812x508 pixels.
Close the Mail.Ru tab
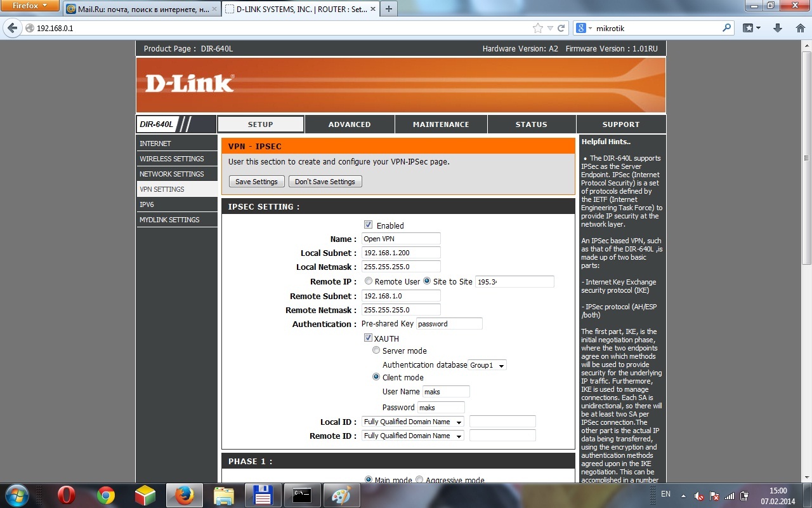[214, 10]
